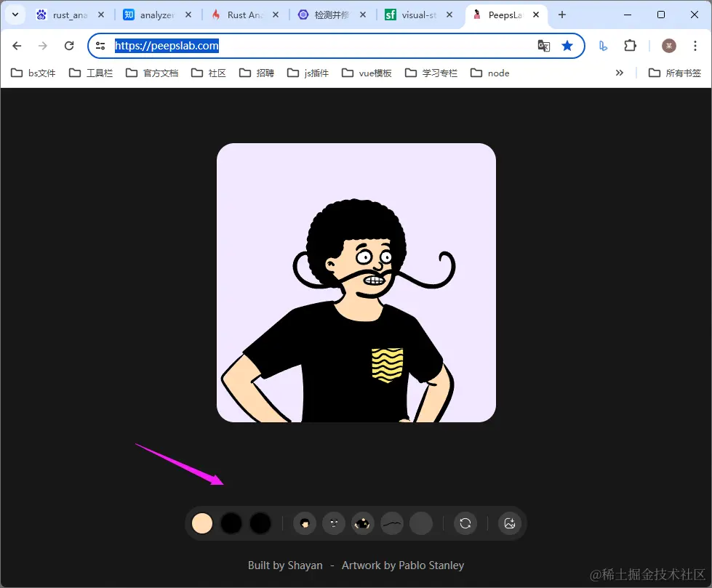The image size is (712, 588).
Task: Maximize the browser window
Action: (661, 15)
